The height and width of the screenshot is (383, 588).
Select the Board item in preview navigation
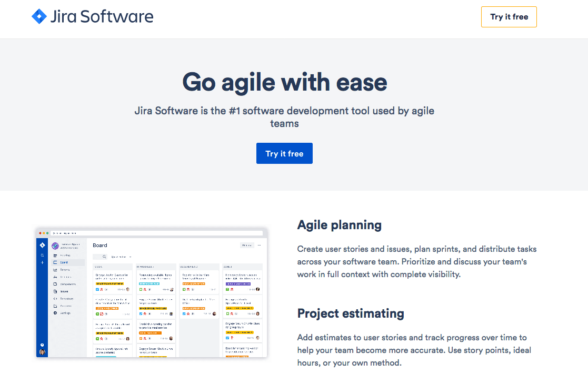click(68, 262)
